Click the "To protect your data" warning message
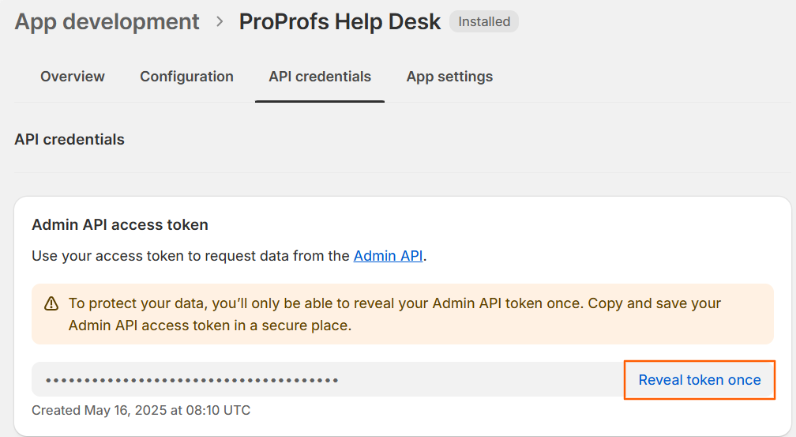This screenshot has height=437, width=796. (395, 303)
